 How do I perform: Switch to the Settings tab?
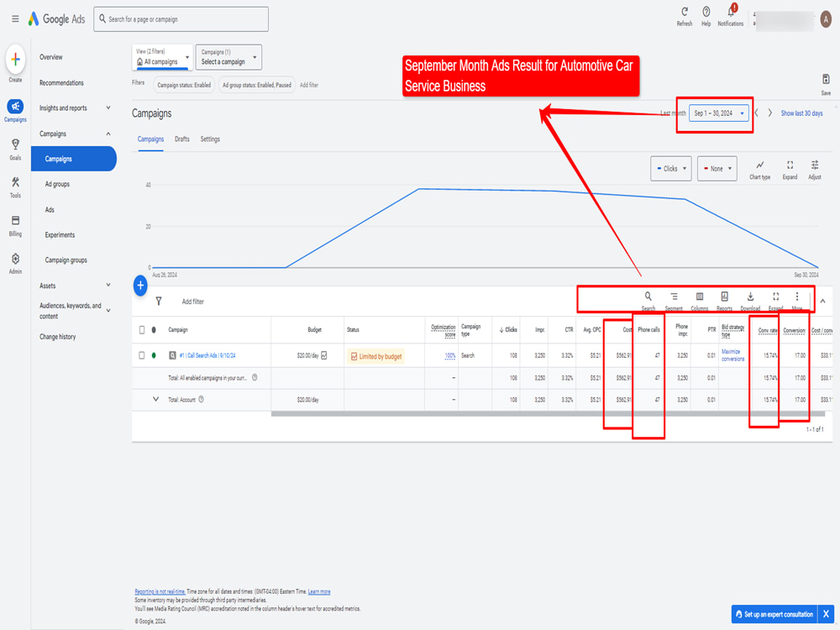[x=210, y=139]
